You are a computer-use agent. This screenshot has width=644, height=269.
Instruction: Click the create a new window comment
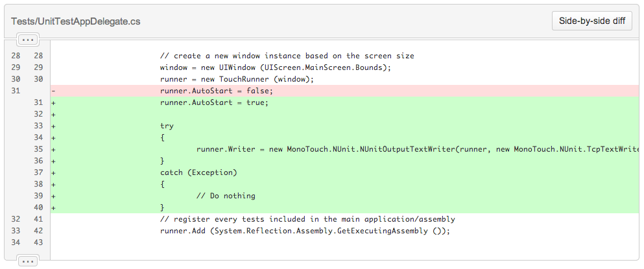(x=287, y=56)
